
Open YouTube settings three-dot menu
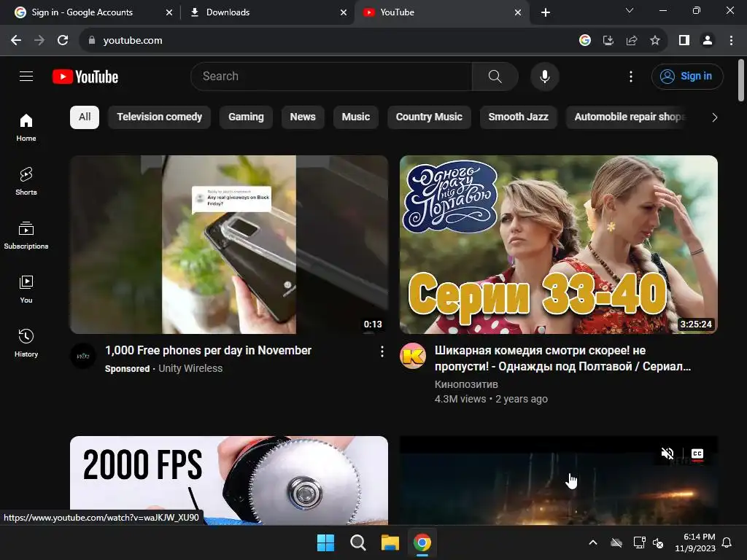pyautogui.click(x=631, y=76)
